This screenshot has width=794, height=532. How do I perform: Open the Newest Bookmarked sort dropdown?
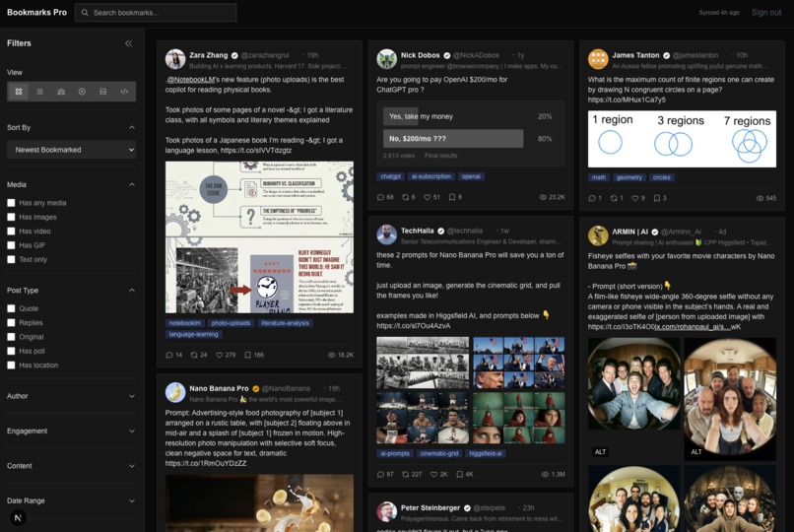coord(71,150)
